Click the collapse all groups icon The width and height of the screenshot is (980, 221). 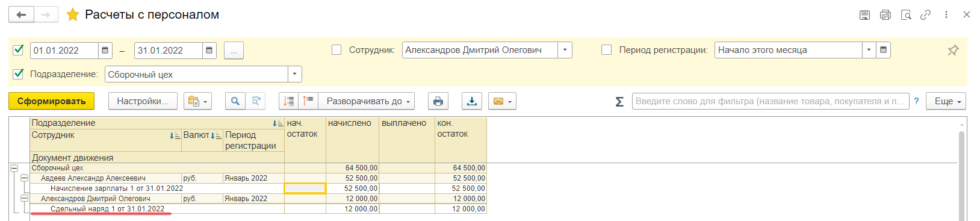(x=289, y=101)
